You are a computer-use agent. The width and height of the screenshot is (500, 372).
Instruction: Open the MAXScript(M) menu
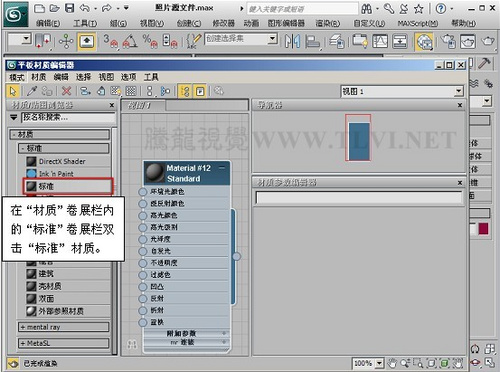point(418,23)
